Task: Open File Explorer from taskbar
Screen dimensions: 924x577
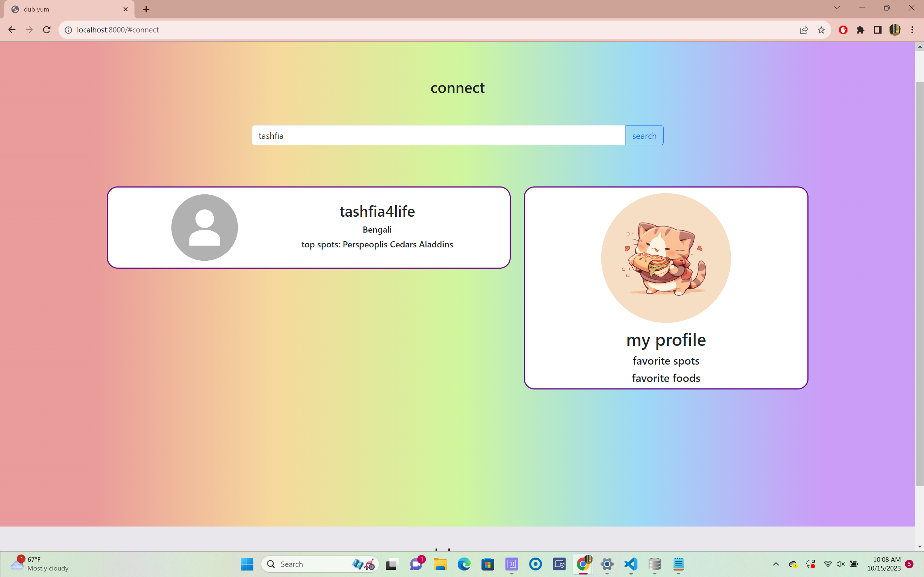Action: coord(440,564)
